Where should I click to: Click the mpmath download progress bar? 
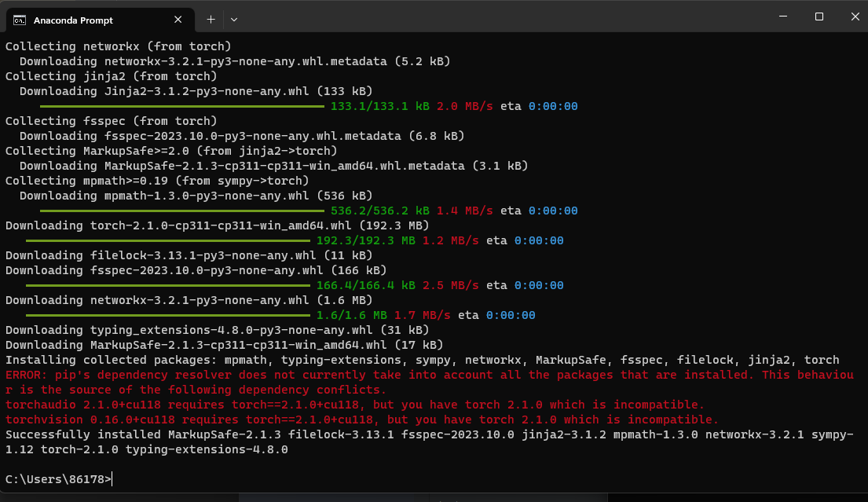(182, 211)
